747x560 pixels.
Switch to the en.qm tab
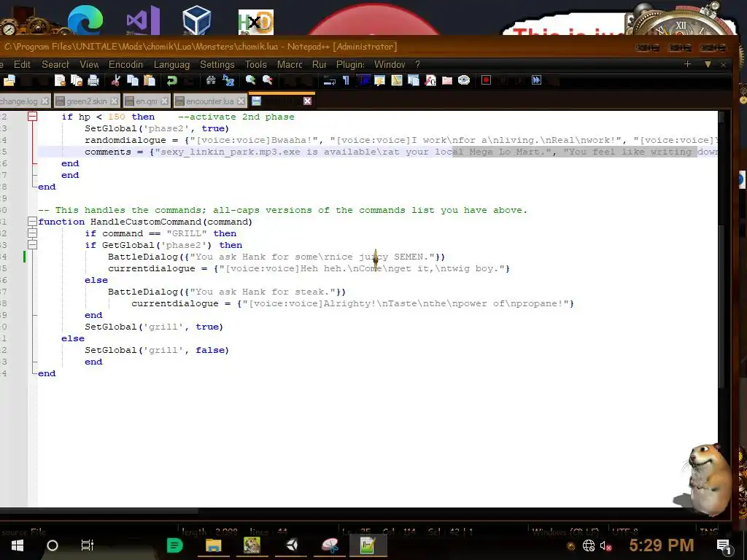(145, 101)
